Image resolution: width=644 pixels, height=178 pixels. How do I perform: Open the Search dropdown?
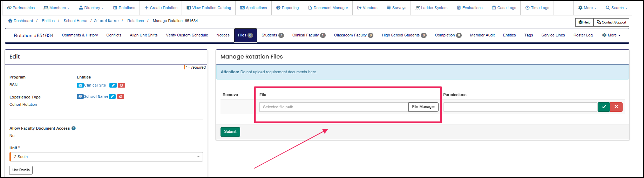[x=616, y=8]
